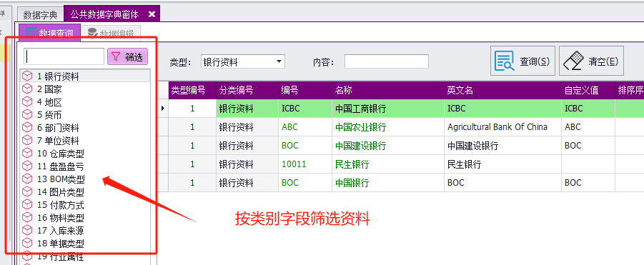
Task: Click the green ABC code cell
Action: (305, 127)
